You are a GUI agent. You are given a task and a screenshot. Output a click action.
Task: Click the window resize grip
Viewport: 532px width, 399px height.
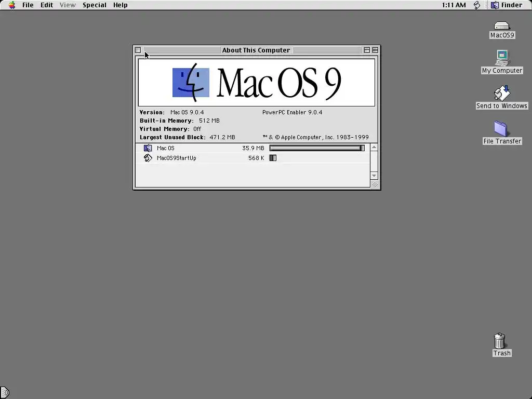375,184
